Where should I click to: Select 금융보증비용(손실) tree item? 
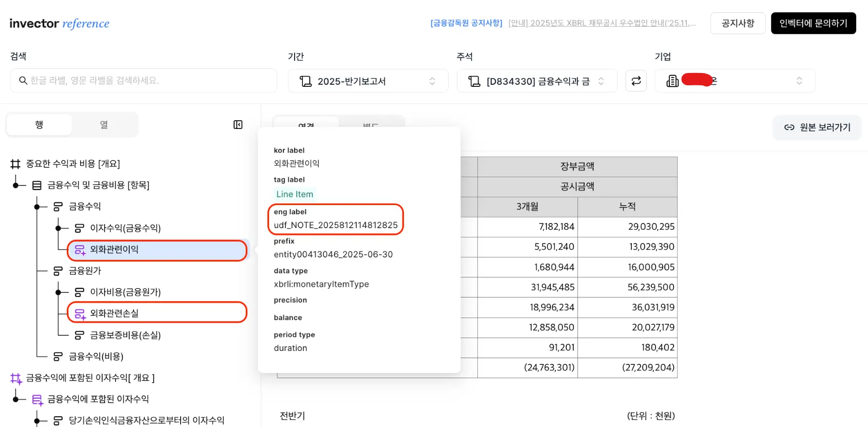click(x=125, y=336)
